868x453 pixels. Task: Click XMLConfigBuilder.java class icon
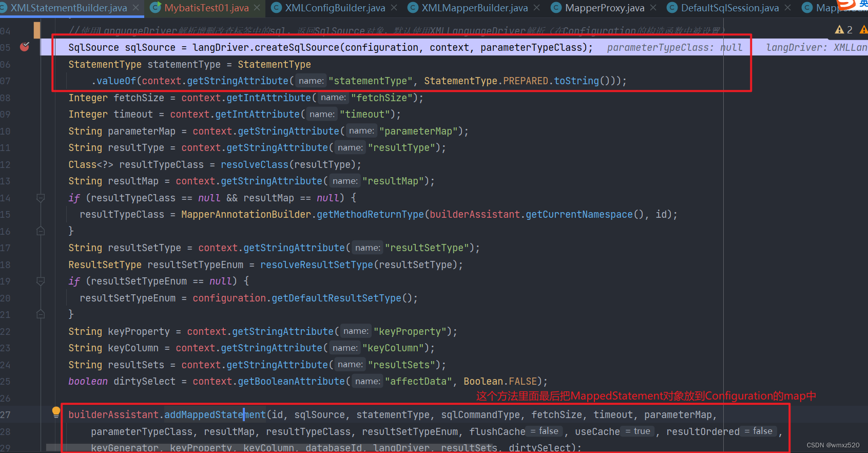tap(276, 8)
